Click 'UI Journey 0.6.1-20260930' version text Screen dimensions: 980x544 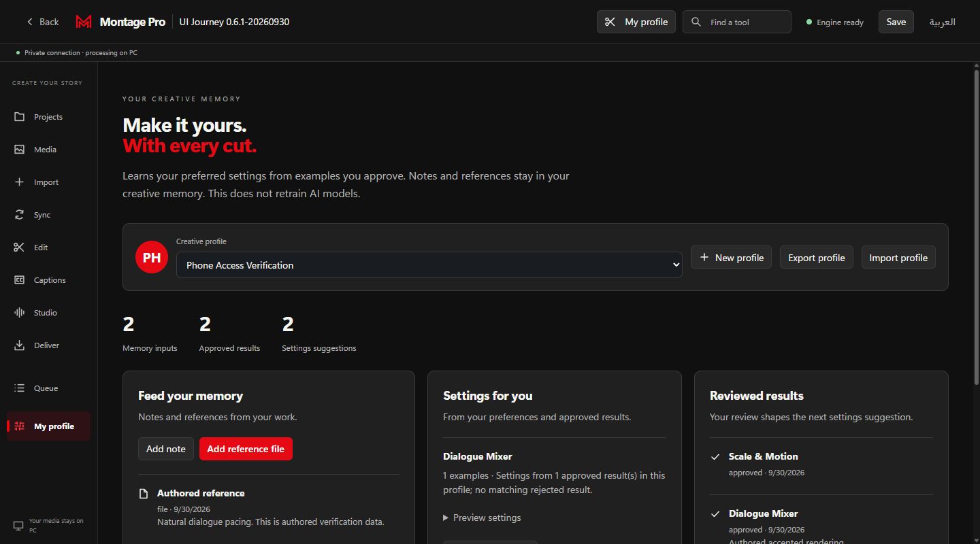[234, 22]
